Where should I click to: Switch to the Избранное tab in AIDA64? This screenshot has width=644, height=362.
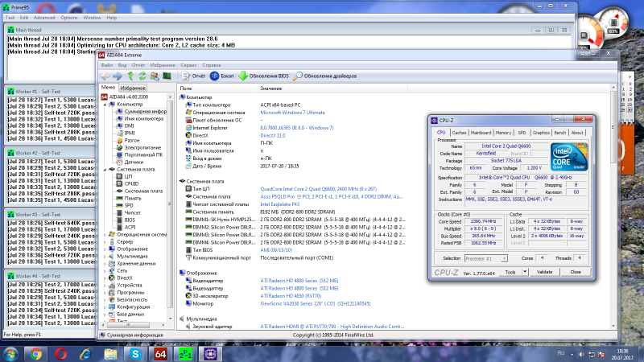pyautogui.click(x=133, y=88)
